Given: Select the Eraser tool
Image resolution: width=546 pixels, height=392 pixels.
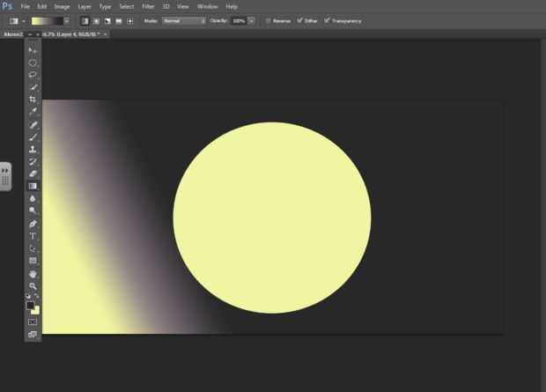Looking at the screenshot, I should 33,174.
